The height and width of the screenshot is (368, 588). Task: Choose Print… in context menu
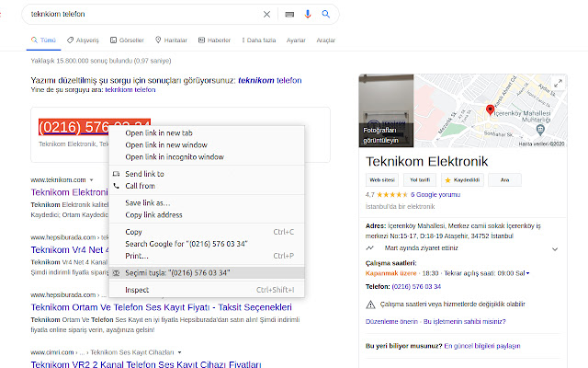[207, 256]
